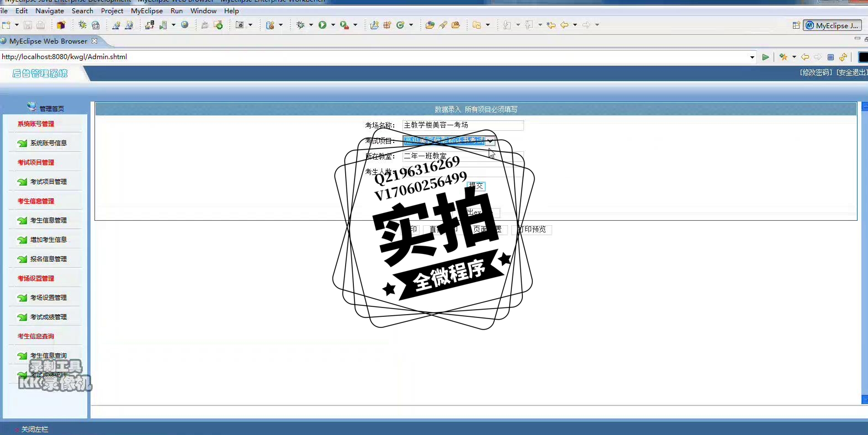The width and height of the screenshot is (868, 435).
Task: Click the green Run button icon
Action: [x=322, y=25]
